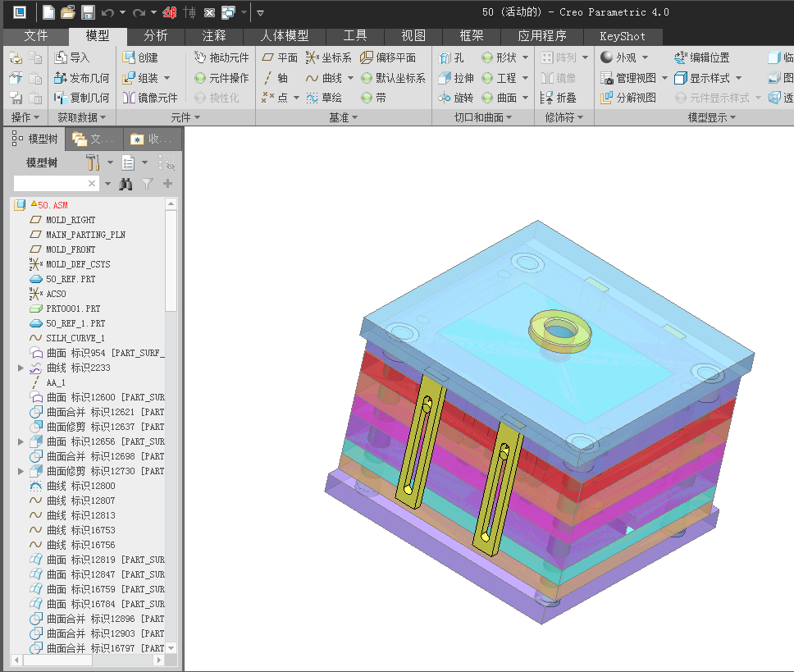Open the 获取数据 get data group menu

(x=81, y=117)
